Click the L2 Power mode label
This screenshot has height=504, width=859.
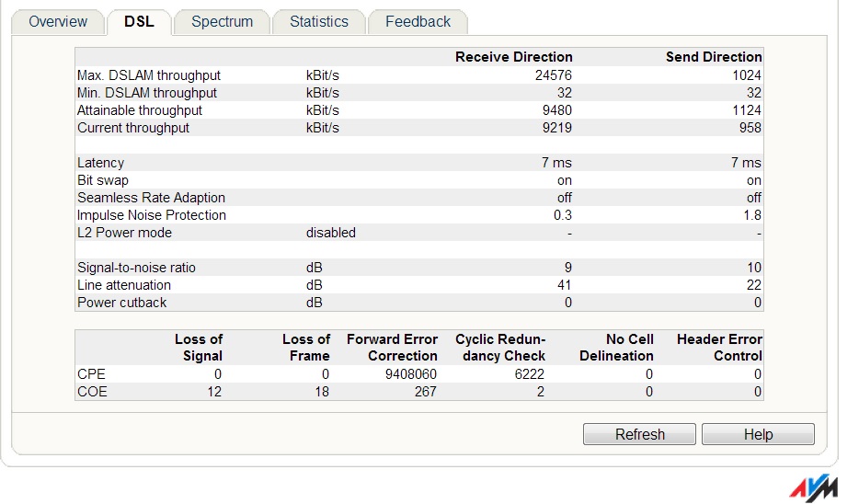(124, 233)
